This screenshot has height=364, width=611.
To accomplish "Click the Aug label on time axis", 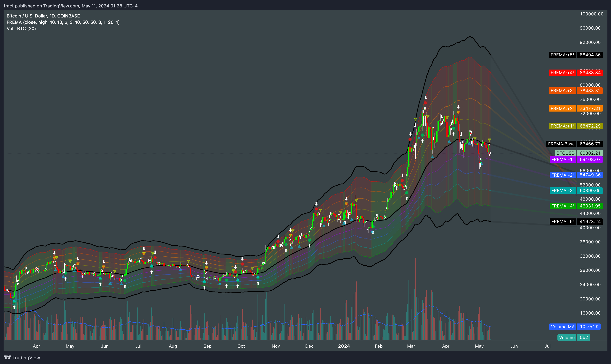I will (x=173, y=346).
